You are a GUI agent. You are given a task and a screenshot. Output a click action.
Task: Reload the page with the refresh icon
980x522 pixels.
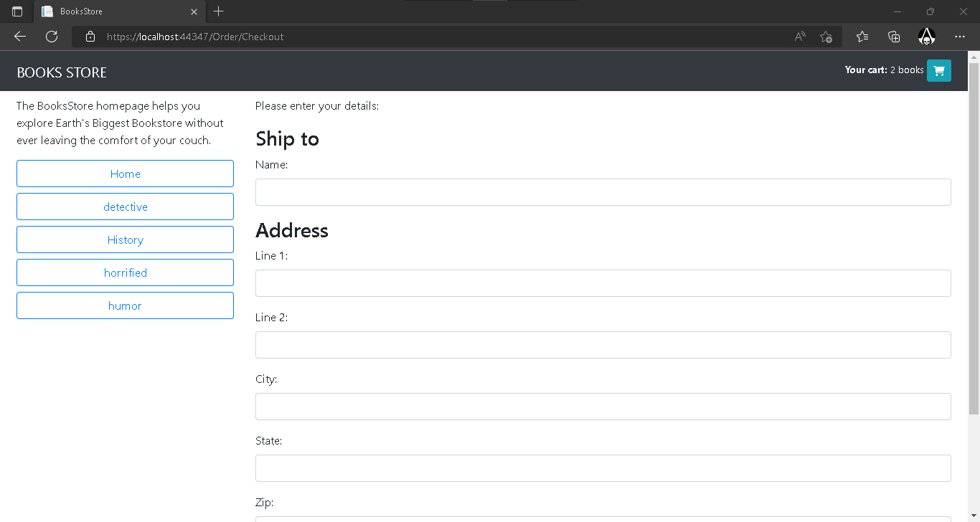tap(52, 37)
